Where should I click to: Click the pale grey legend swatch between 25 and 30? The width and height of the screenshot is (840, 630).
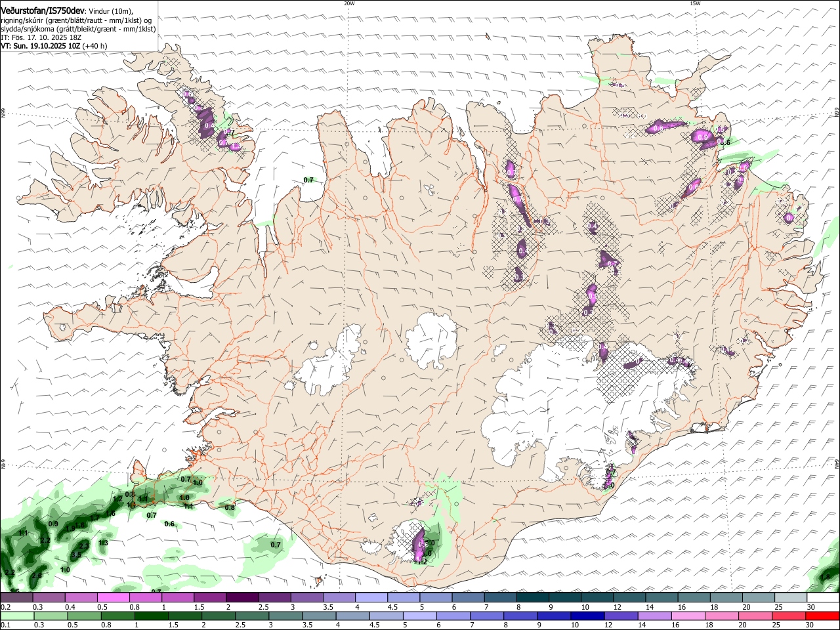790,598
